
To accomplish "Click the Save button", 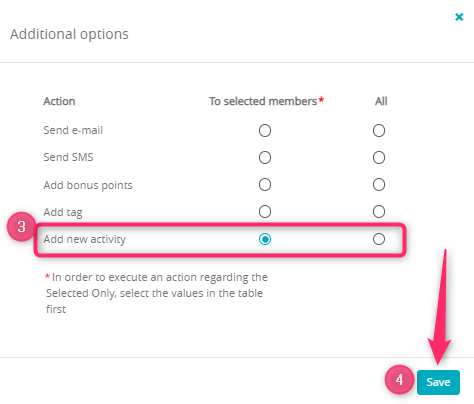I will coord(438,382).
